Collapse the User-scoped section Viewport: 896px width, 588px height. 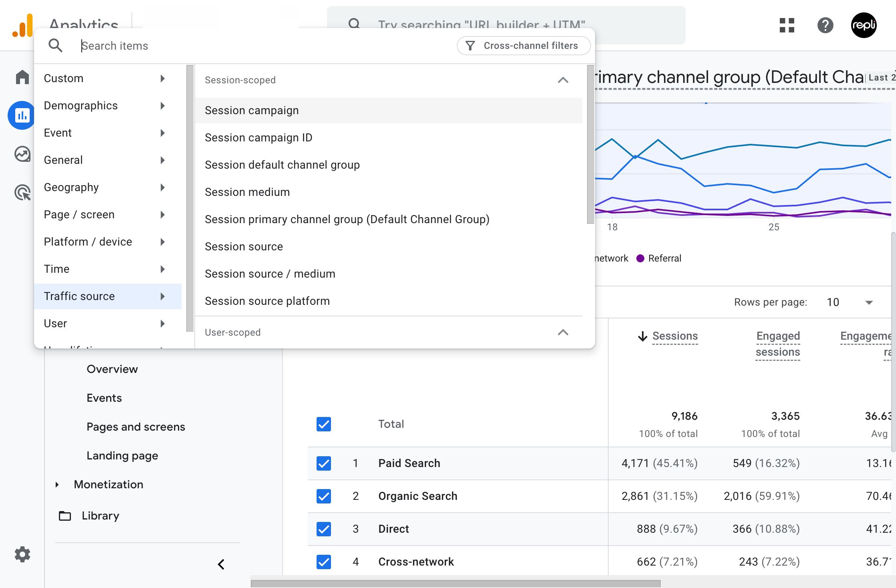(x=563, y=332)
